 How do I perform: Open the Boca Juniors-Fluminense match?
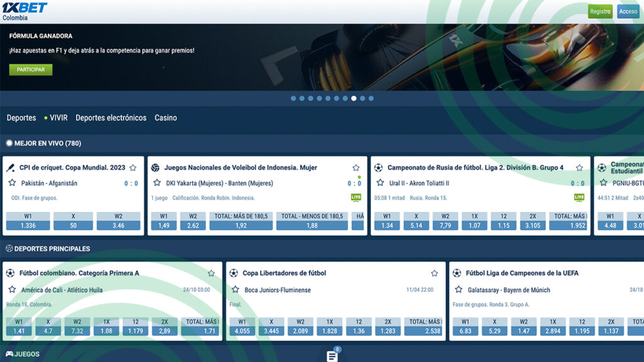pos(277,290)
